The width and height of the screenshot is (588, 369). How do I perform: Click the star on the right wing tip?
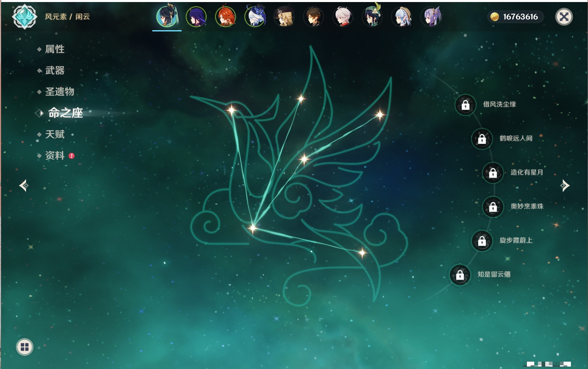(380, 115)
